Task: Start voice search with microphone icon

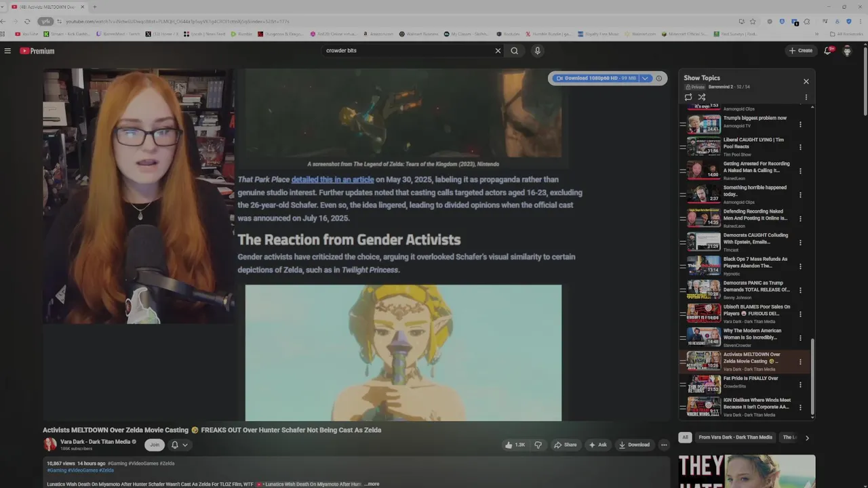Action: 537,51
